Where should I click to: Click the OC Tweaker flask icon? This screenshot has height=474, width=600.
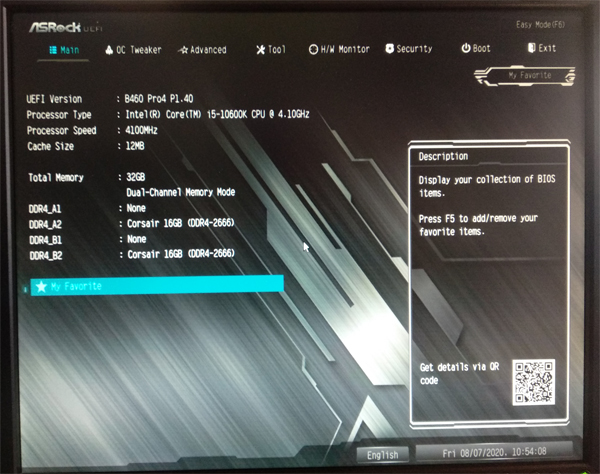[x=109, y=50]
